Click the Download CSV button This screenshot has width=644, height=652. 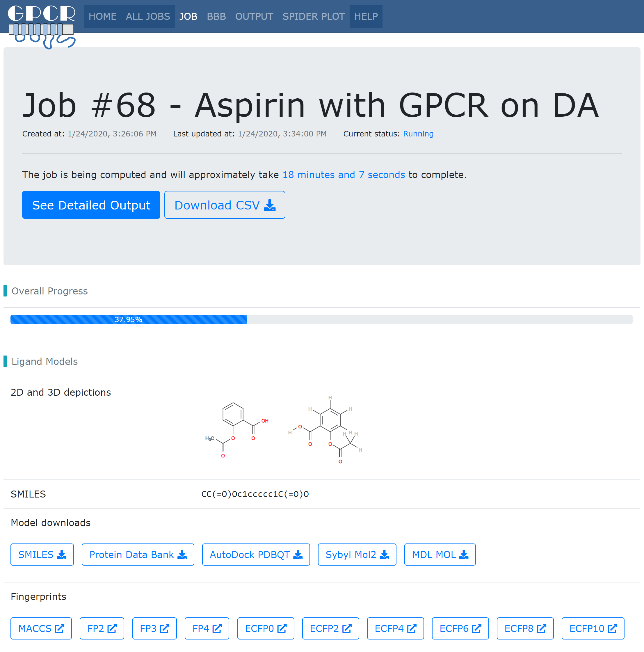pos(225,205)
